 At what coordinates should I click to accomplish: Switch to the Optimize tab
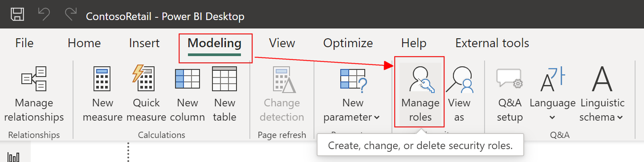[x=348, y=43]
